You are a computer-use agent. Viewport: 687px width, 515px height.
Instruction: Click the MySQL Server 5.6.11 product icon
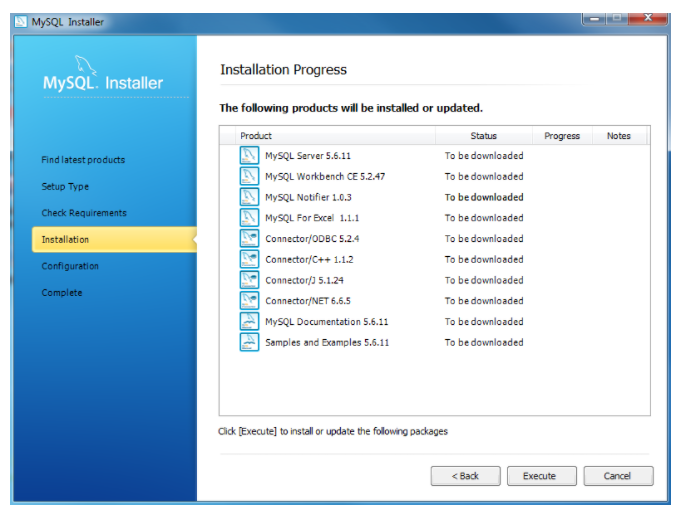point(249,156)
